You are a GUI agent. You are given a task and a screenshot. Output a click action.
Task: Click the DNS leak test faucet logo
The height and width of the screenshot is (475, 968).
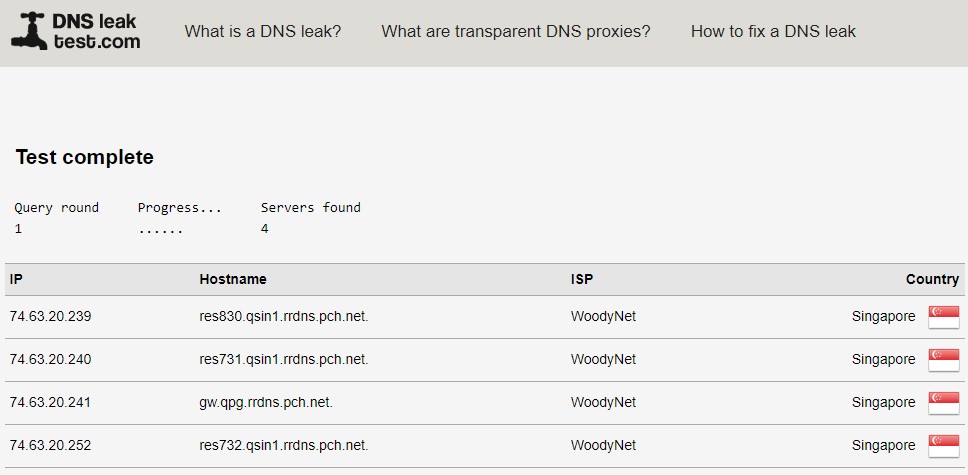[x=28, y=31]
